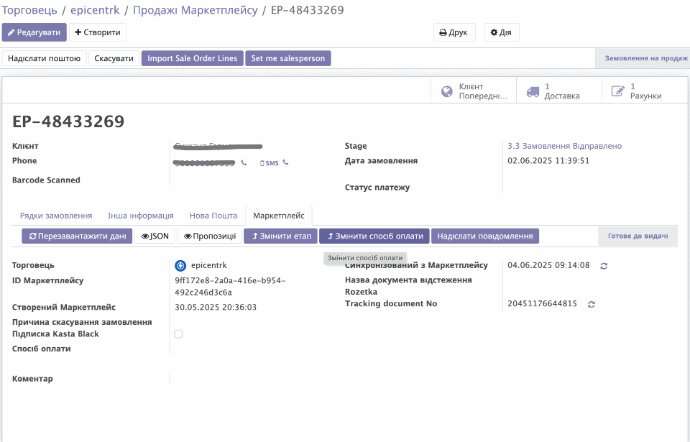Click the redacted client name link

tap(218, 146)
